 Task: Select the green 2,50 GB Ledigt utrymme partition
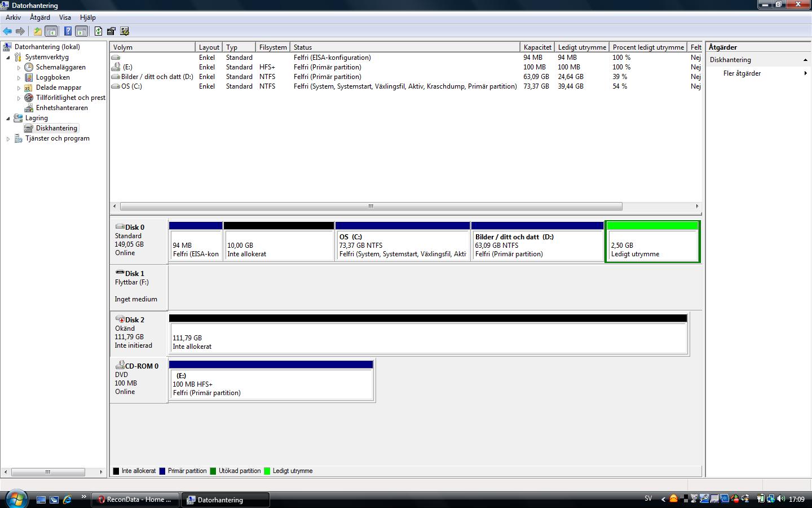pos(652,246)
